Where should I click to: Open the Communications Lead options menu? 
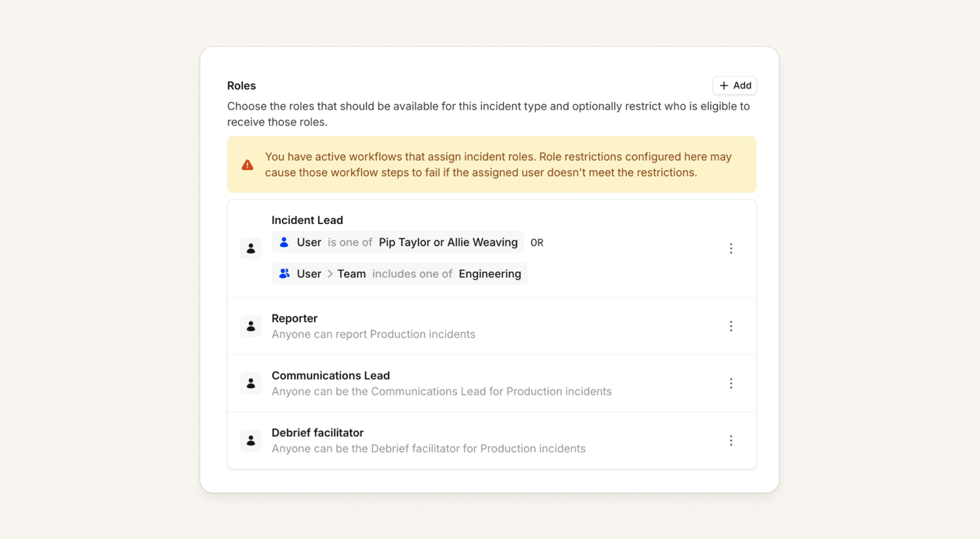[731, 383]
